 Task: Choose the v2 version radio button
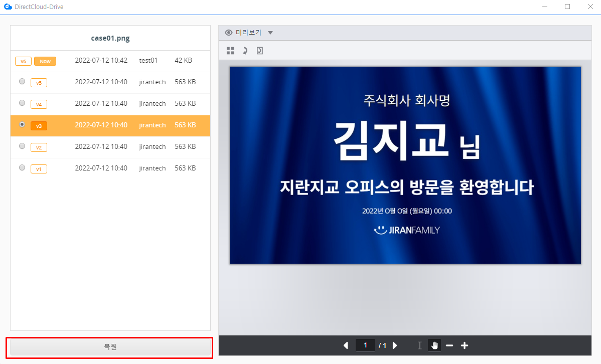click(22, 146)
